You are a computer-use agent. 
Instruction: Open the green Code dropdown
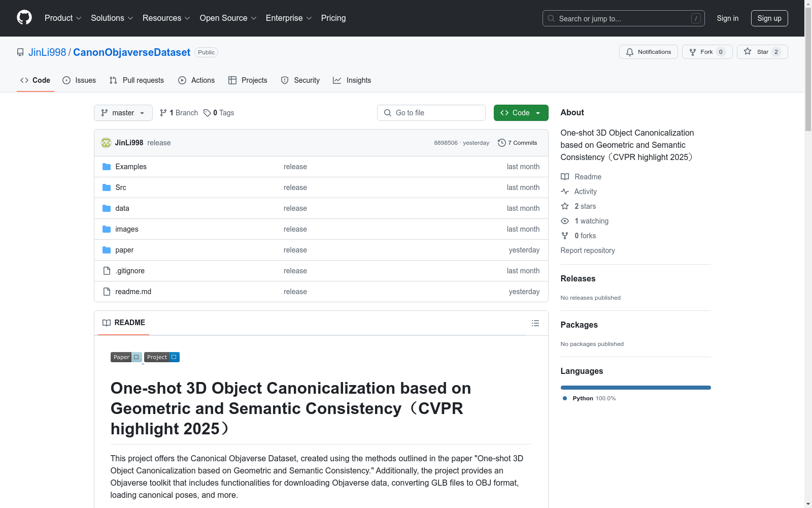(x=521, y=113)
